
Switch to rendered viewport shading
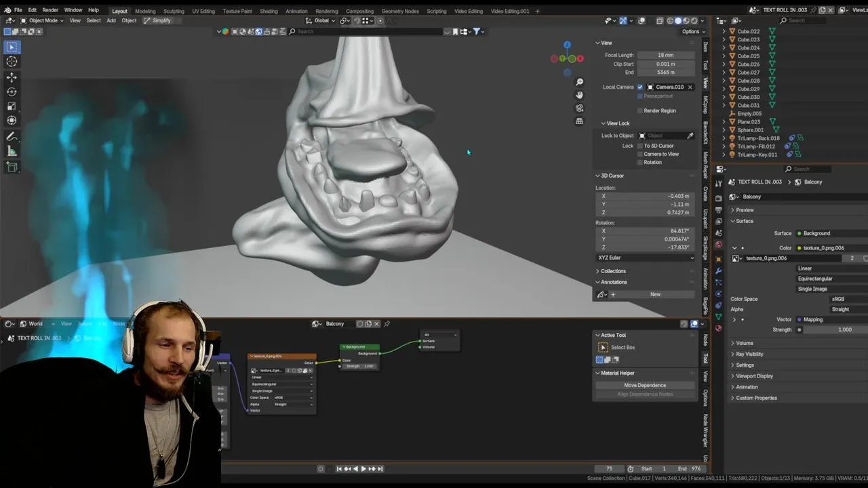pyautogui.click(x=696, y=20)
